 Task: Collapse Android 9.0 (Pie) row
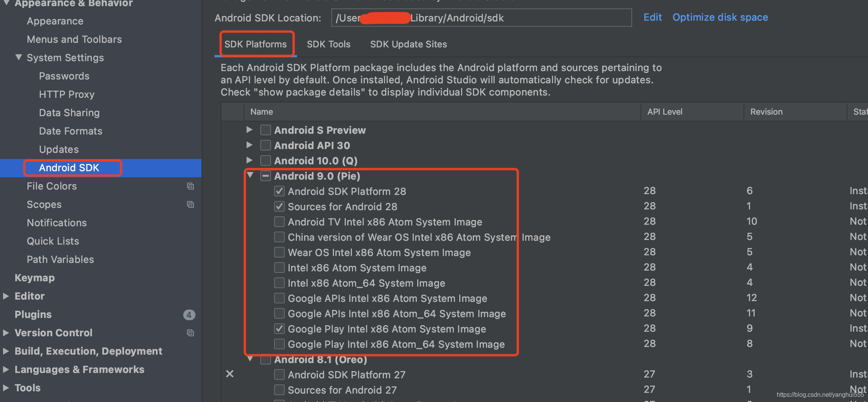point(250,175)
